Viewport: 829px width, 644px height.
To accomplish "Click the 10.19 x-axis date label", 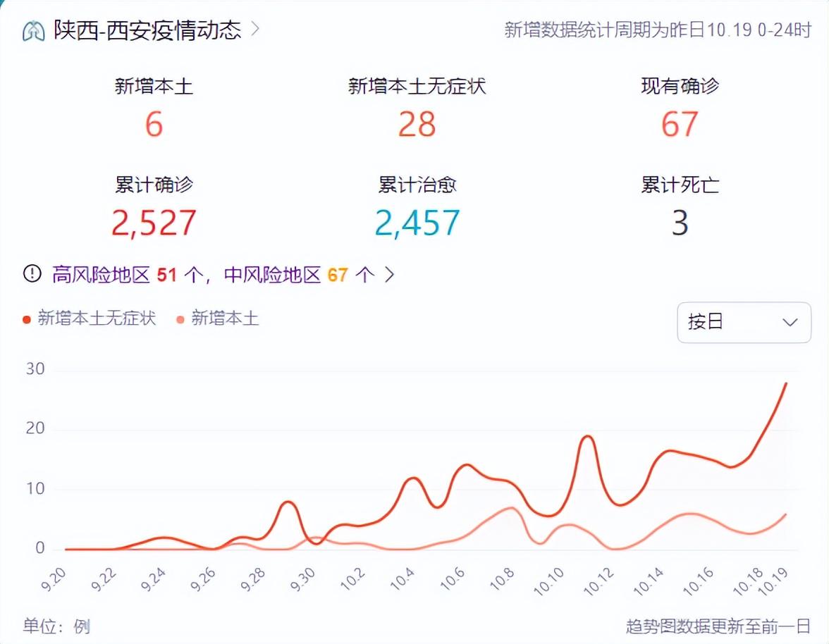I will [773, 582].
